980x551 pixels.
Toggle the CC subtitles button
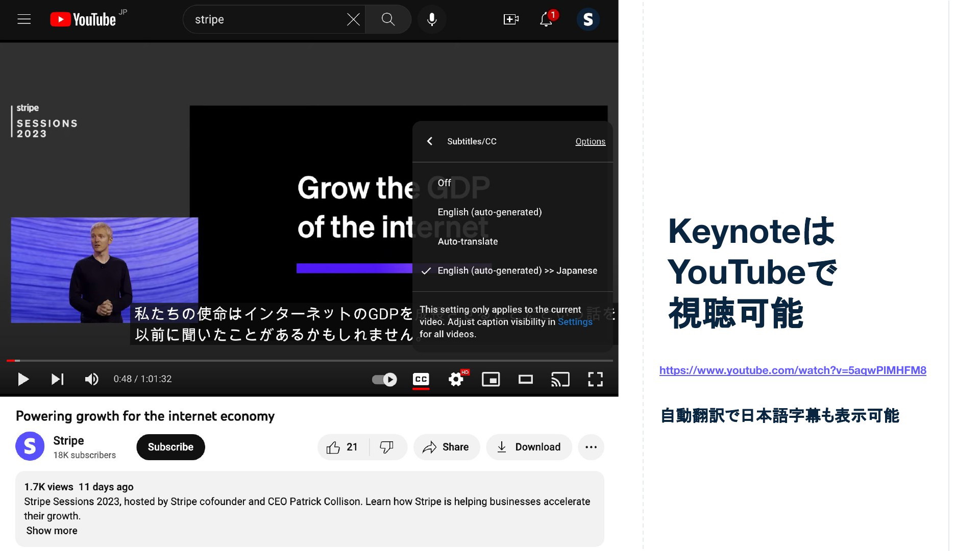point(421,379)
